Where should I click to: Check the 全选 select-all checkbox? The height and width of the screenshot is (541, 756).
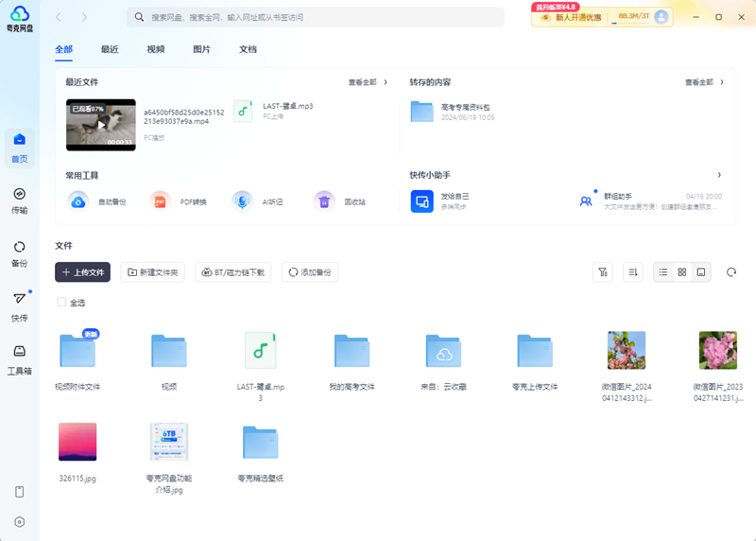pos(62,303)
